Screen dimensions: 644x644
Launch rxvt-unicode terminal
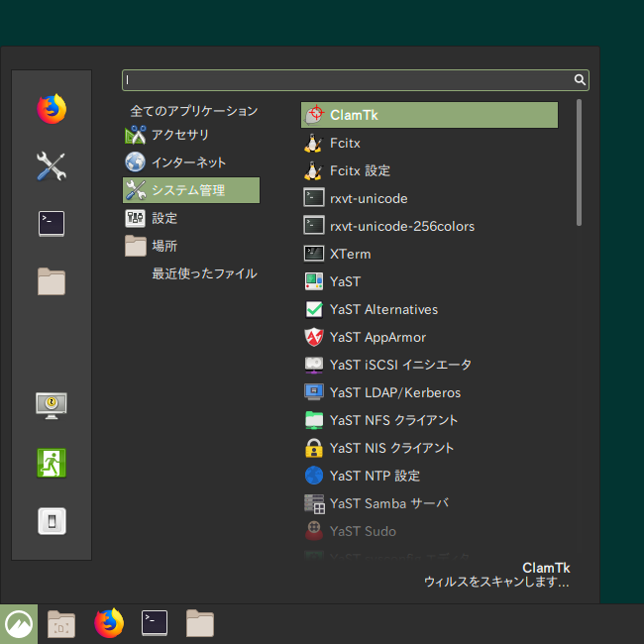click(429, 198)
